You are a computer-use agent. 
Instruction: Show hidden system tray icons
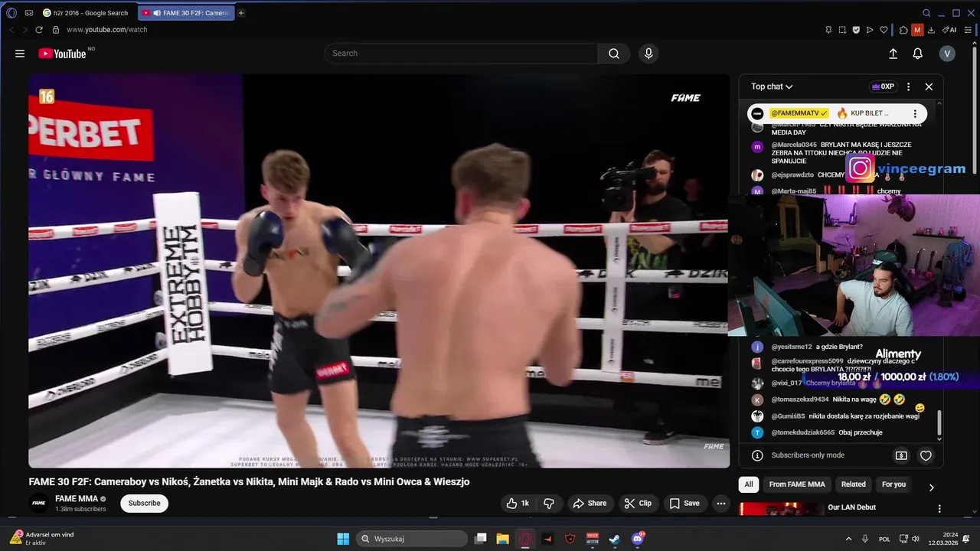tap(848, 539)
